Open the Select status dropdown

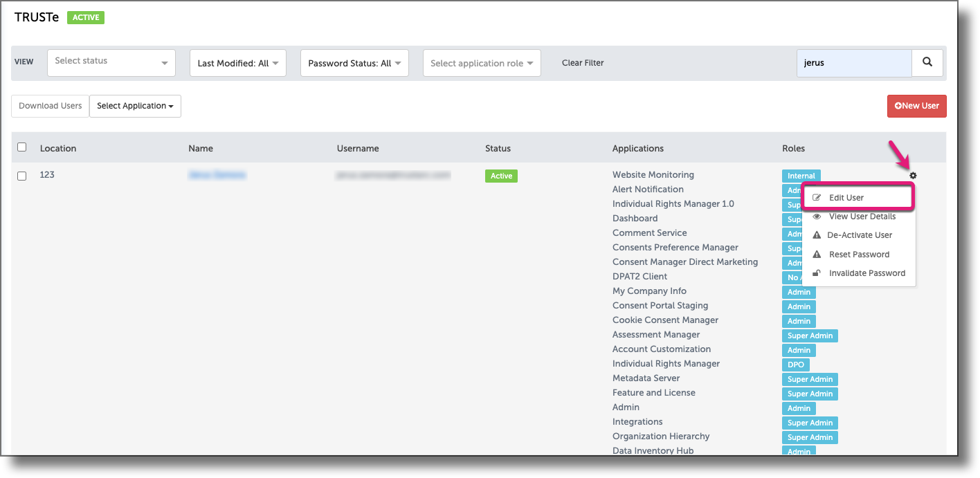coord(111,62)
